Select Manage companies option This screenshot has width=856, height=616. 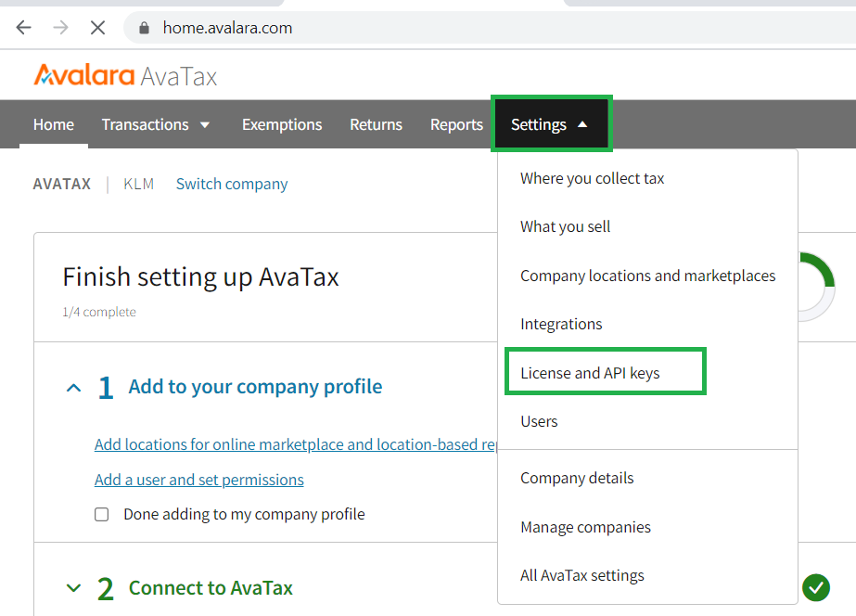point(585,528)
